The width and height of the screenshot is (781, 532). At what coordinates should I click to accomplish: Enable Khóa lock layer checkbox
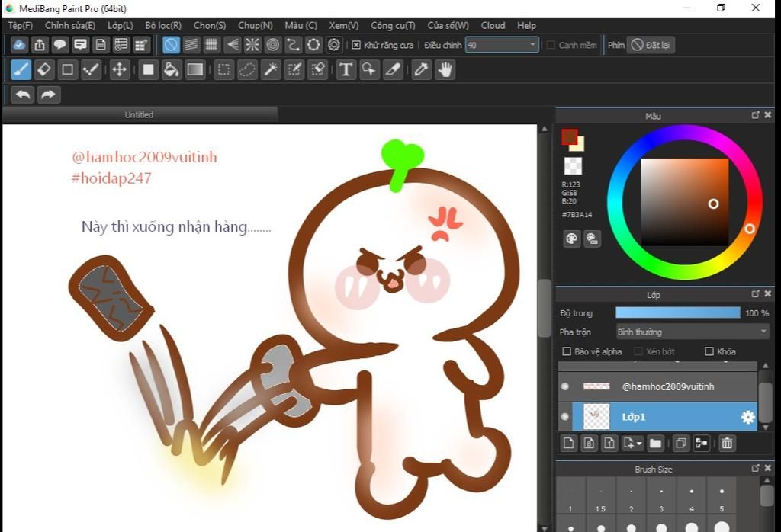pos(709,351)
